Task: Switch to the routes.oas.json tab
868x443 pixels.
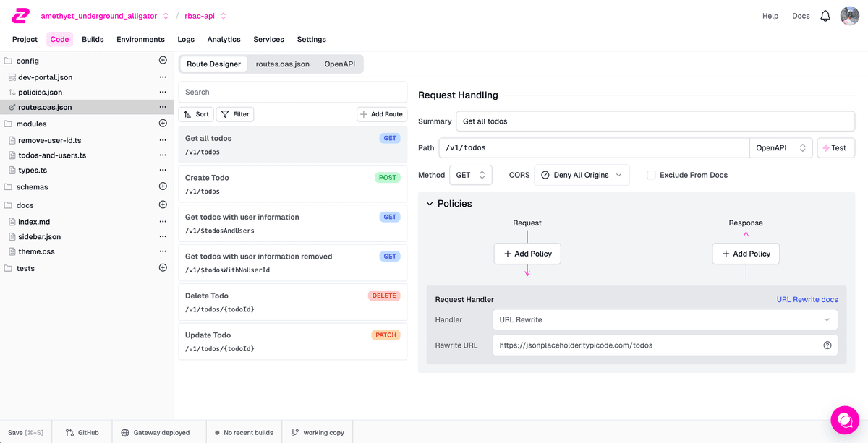Action: (x=282, y=64)
